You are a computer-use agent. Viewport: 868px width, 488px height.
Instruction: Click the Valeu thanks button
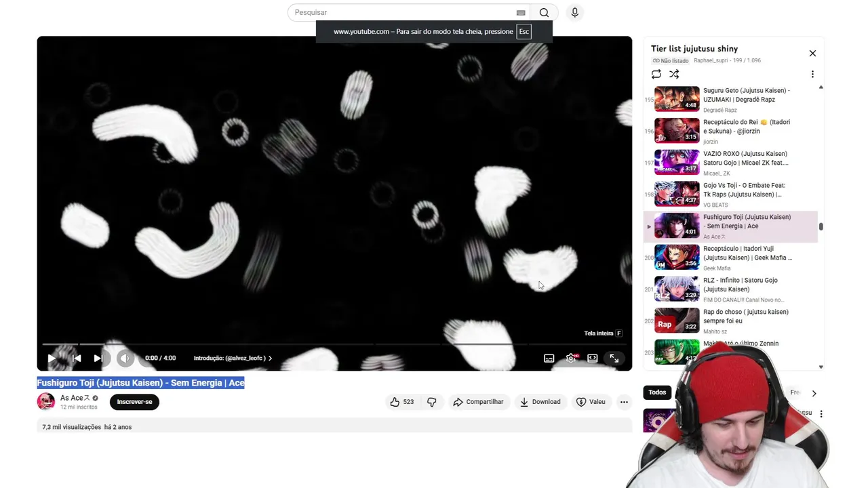point(591,402)
